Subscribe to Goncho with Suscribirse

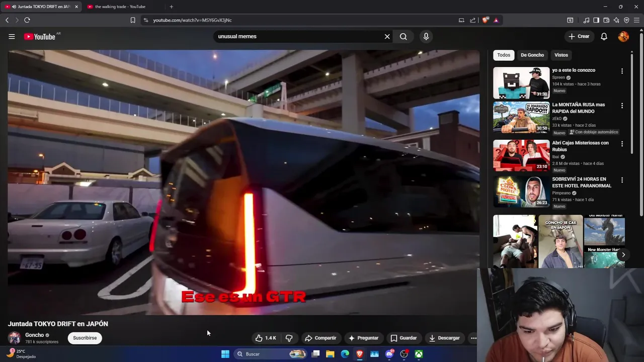coord(85,338)
